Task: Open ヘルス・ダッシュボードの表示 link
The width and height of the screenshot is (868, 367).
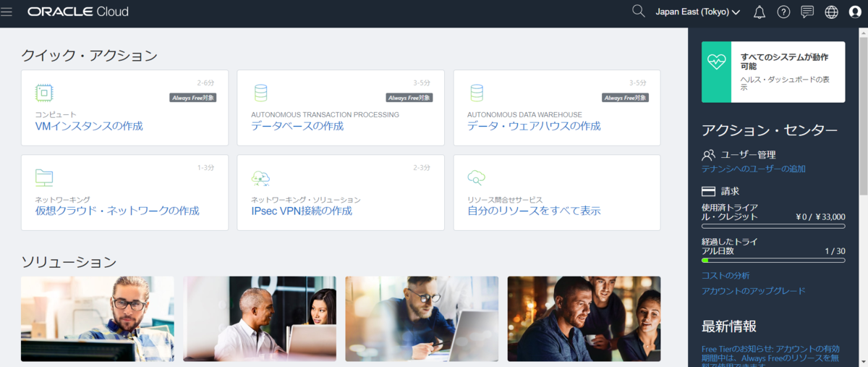Action: pyautogui.click(x=785, y=83)
